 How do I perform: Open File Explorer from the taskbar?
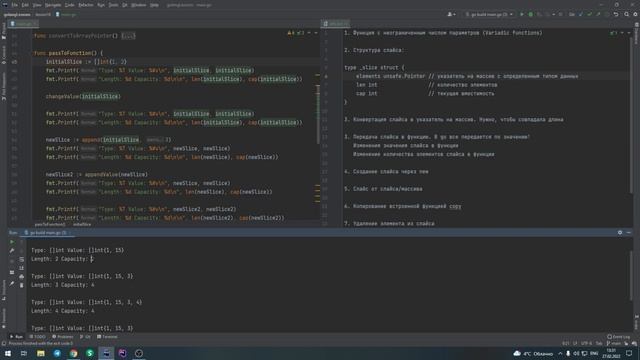(x=40, y=353)
